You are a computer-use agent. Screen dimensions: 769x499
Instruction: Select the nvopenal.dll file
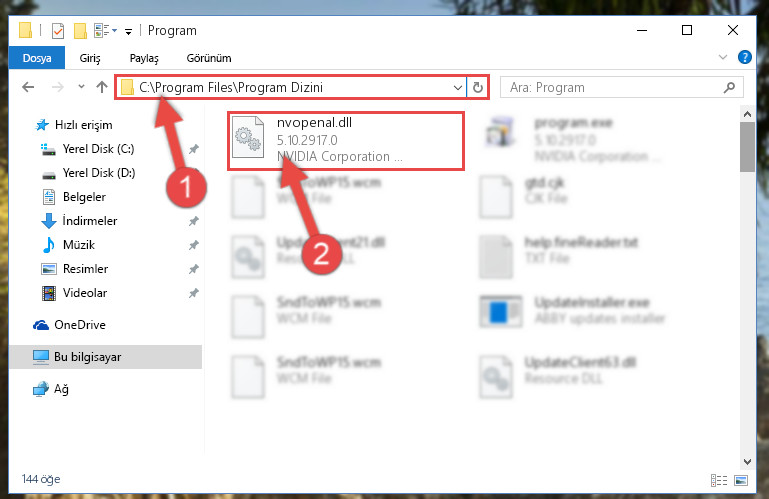coord(346,141)
